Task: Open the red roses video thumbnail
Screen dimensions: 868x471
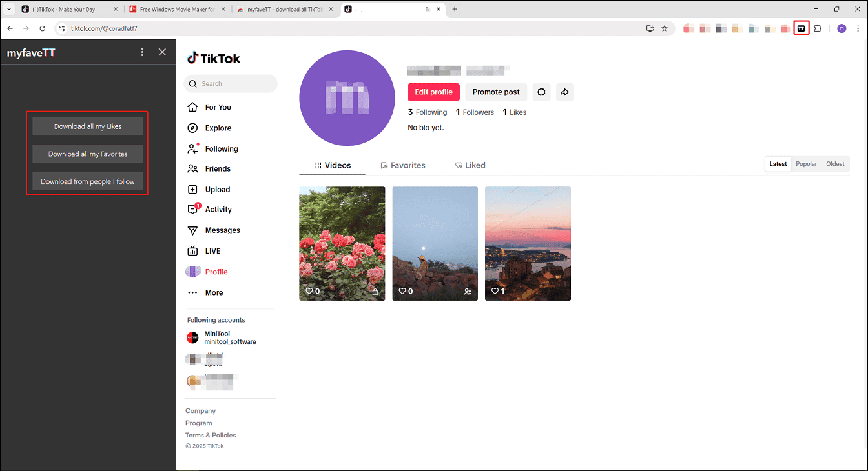Action: click(x=342, y=243)
